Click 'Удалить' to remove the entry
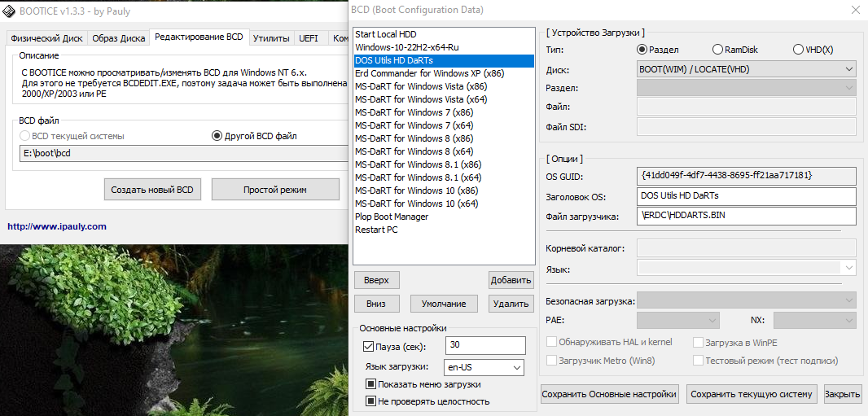This screenshot has width=868, height=416. pyautogui.click(x=511, y=304)
